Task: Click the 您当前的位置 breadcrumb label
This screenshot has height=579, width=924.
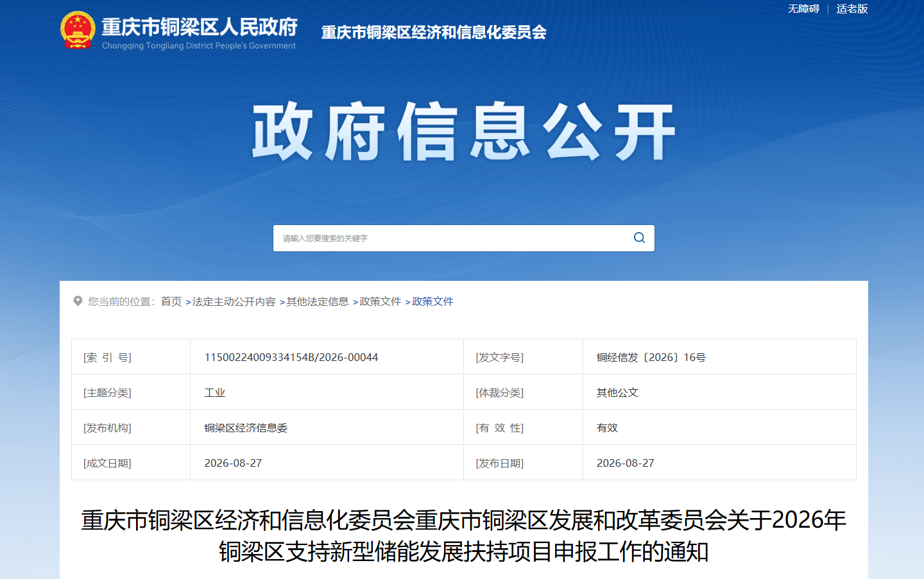Action: click(121, 301)
